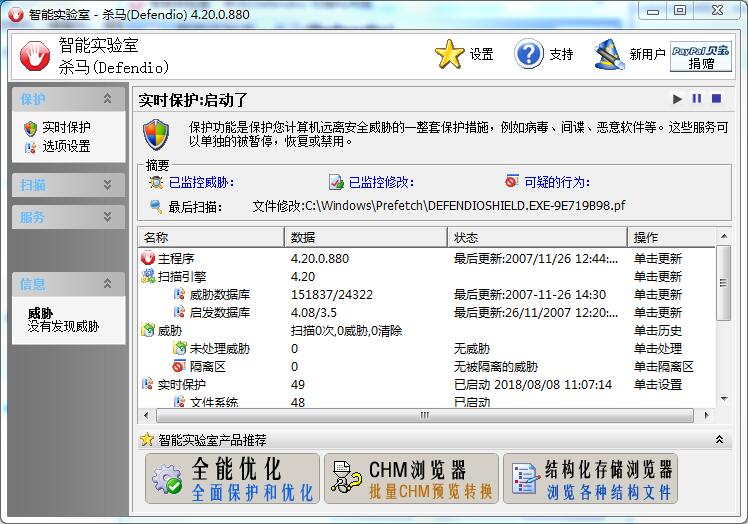Click the 扫描引擎 row icon
Screen dimensions: 748x524
click(148, 276)
